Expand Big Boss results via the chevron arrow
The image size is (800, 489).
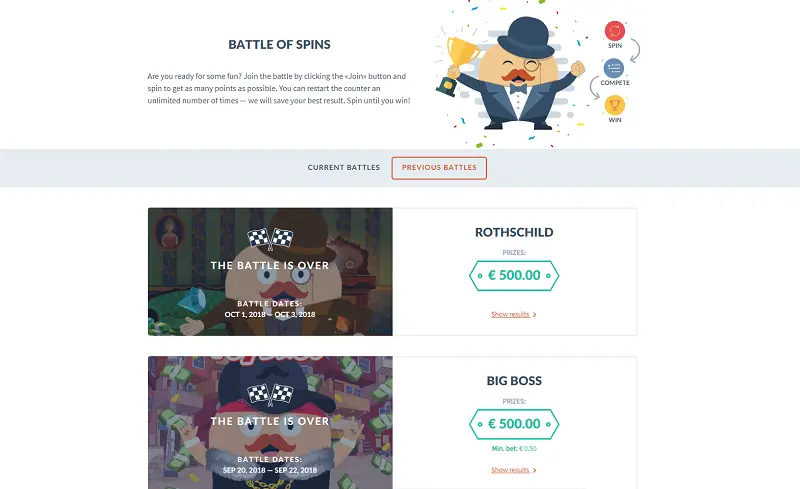pyautogui.click(x=535, y=469)
